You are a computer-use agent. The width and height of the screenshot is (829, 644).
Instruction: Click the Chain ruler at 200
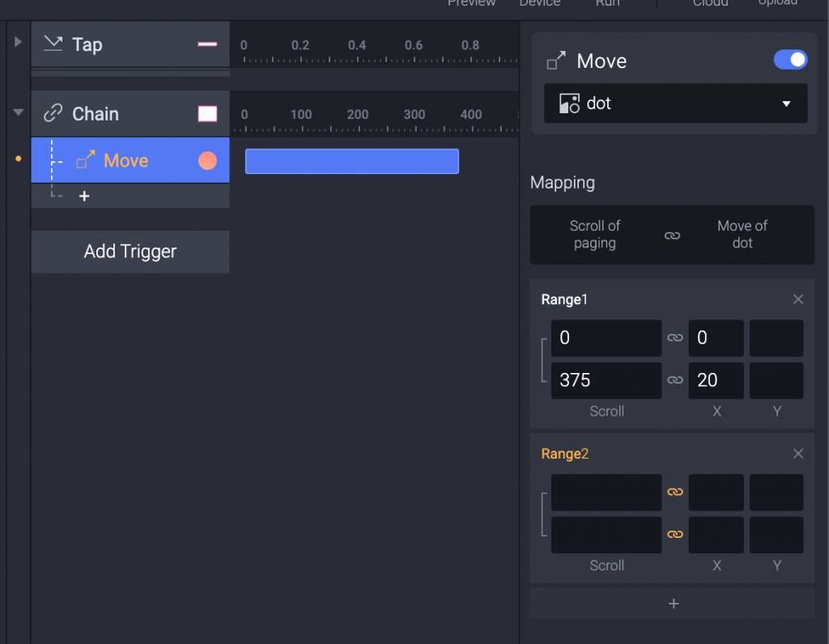pos(357,115)
